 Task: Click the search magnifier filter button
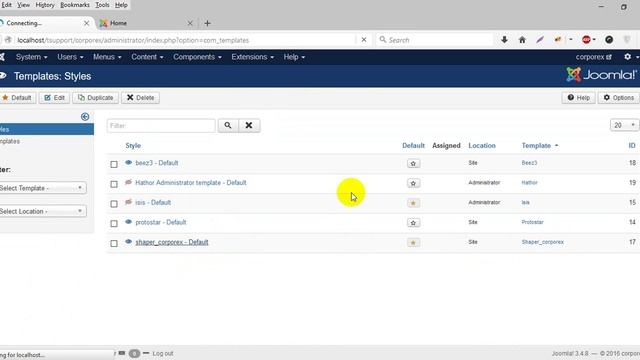click(x=228, y=125)
